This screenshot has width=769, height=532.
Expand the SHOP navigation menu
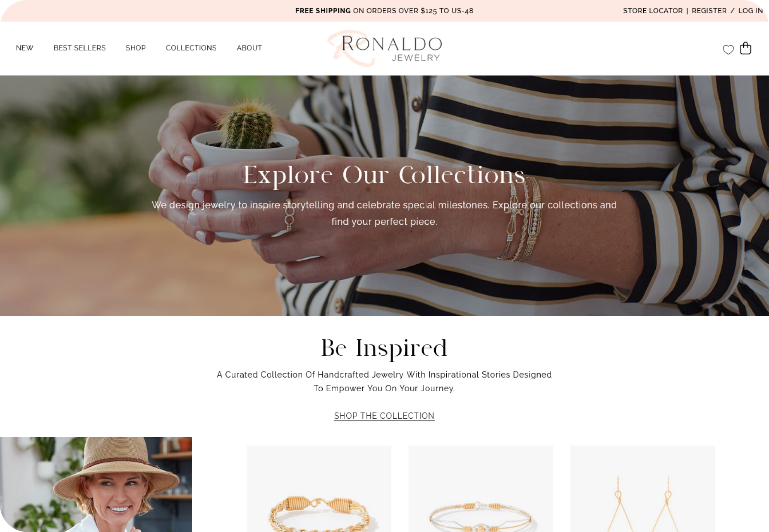point(136,48)
